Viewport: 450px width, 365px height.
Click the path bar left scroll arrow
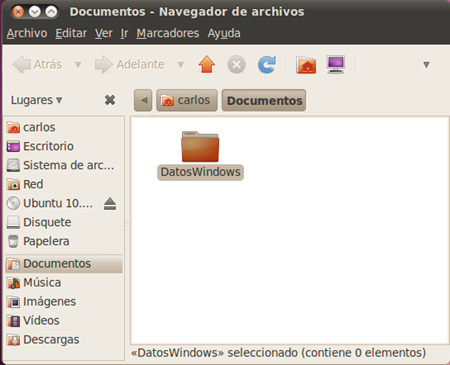click(x=143, y=100)
